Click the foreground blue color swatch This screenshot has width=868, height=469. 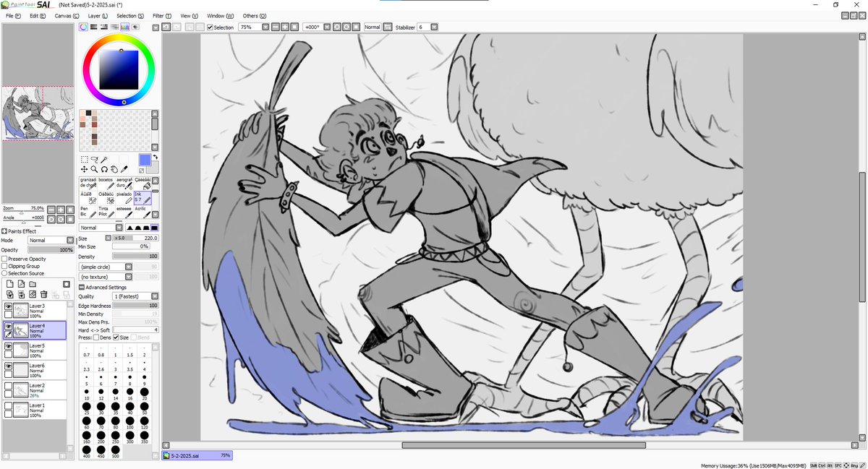(x=145, y=159)
